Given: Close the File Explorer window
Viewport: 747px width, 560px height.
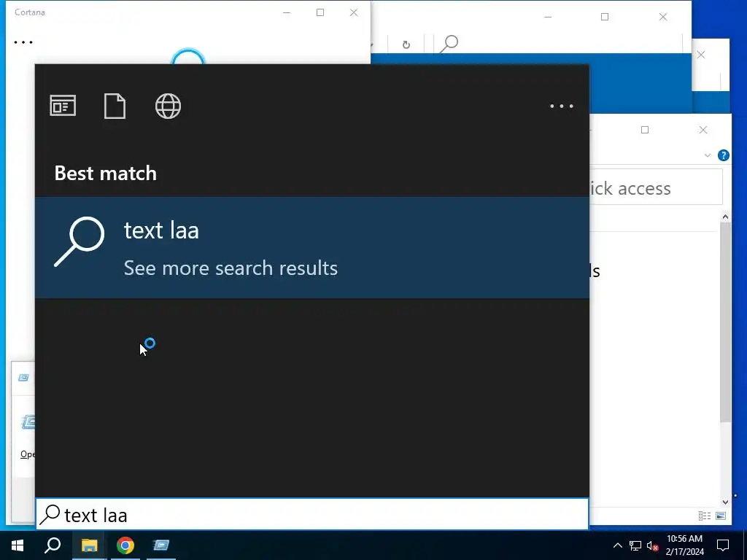Looking at the screenshot, I should pos(703,130).
